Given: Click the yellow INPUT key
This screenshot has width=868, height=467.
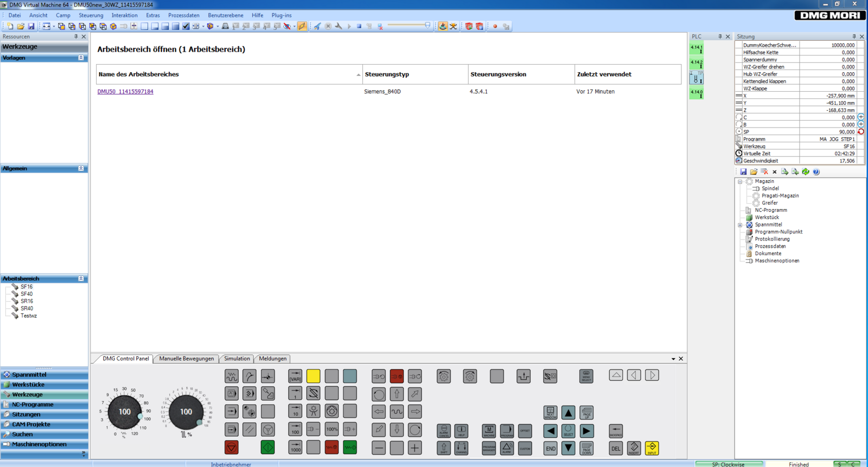Looking at the screenshot, I should (652, 448).
